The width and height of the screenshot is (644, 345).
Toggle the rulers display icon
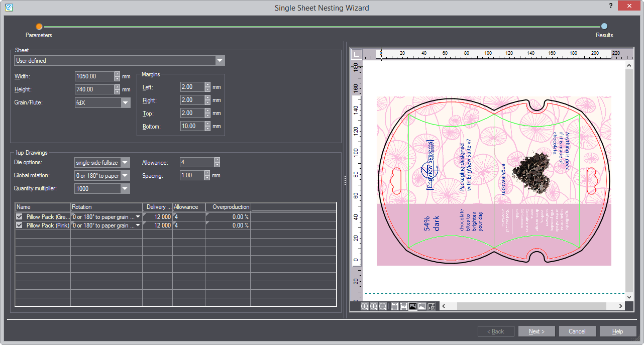394,306
